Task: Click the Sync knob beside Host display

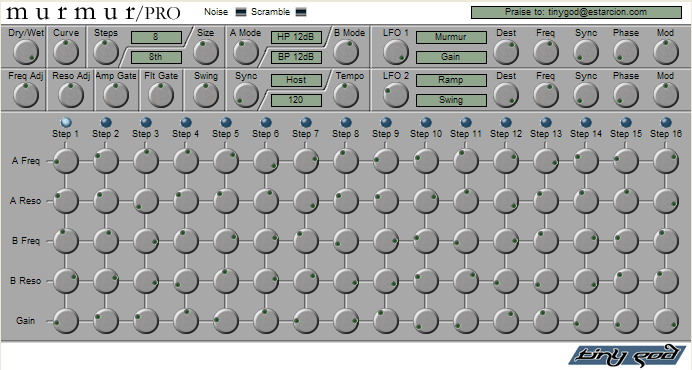Action: click(246, 95)
